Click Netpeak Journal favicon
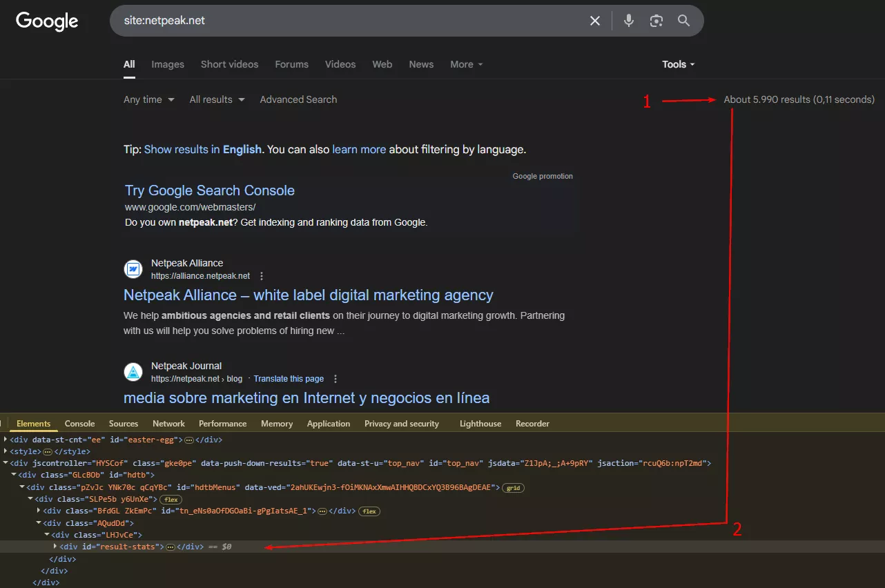The height and width of the screenshot is (588, 885). pyautogui.click(x=133, y=372)
